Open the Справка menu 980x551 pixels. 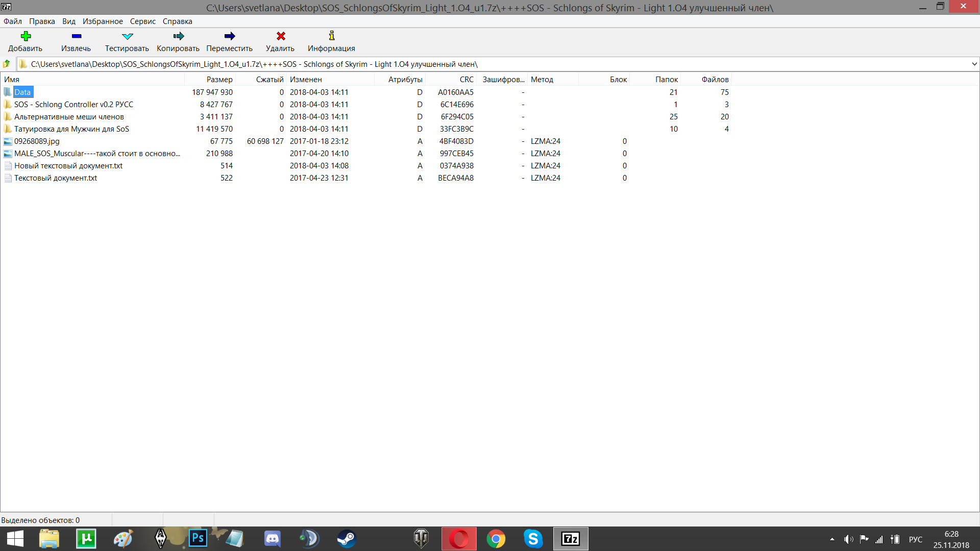[x=178, y=21]
